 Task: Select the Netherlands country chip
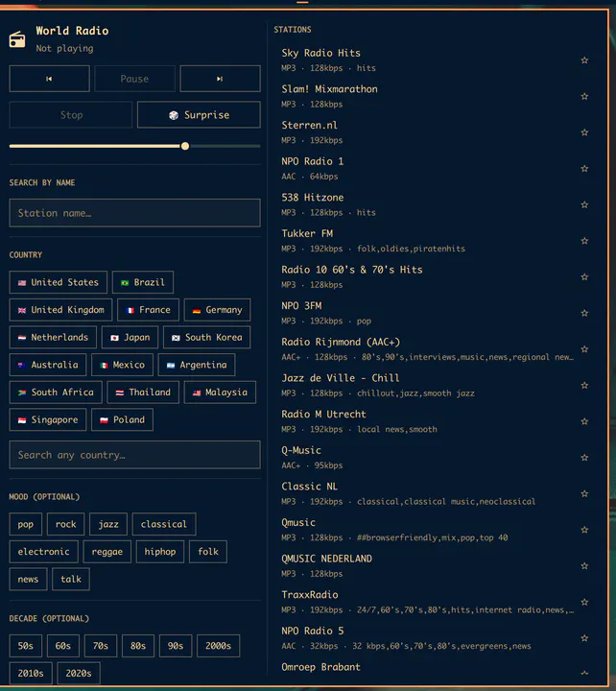(x=53, y=338)
